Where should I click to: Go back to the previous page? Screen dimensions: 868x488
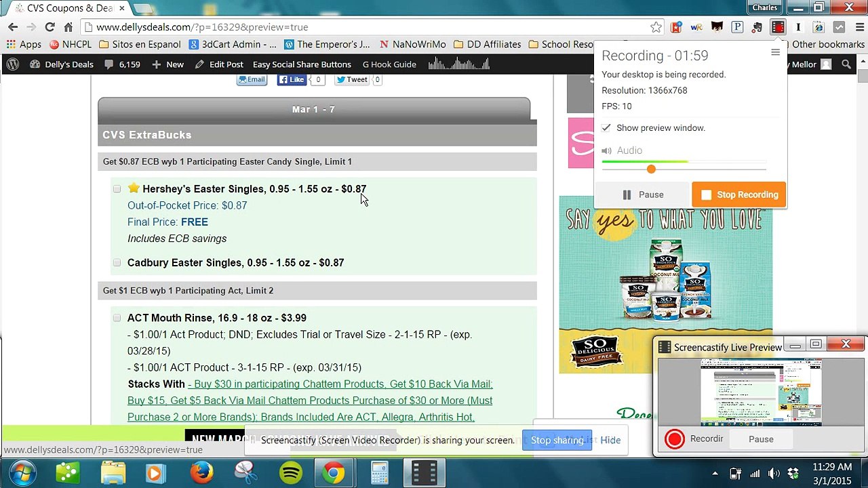[13, 27]
